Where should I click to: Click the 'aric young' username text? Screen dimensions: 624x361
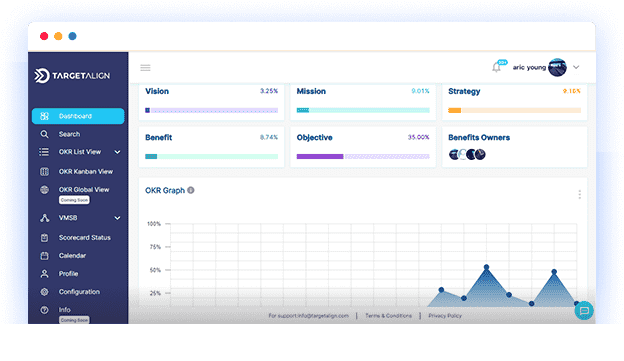[x=529, y=67]
